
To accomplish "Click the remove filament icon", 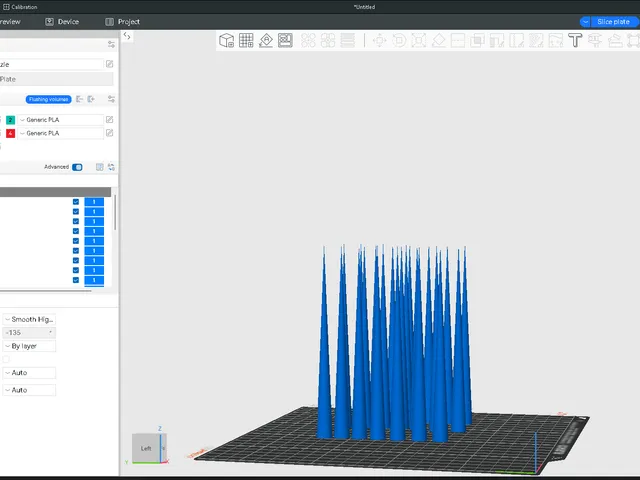I will pyautogui.click(x=80, y=99).
